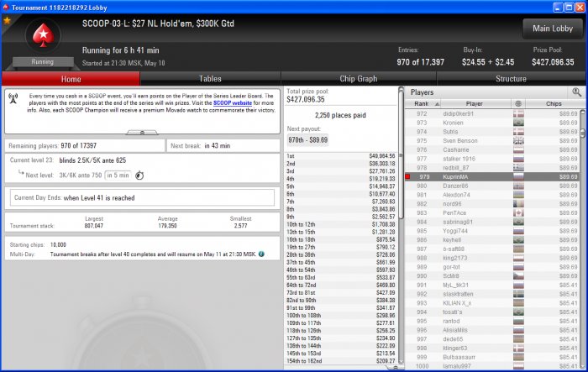Click the flag beside sabrinag81
Screen dimensions: 588x372
point(518,222)
